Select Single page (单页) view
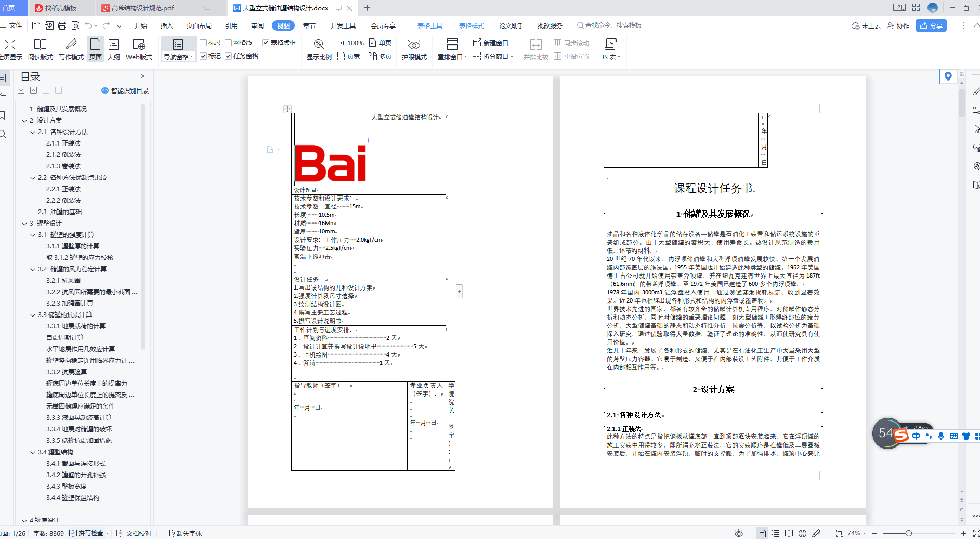 [x=380, y=43]
